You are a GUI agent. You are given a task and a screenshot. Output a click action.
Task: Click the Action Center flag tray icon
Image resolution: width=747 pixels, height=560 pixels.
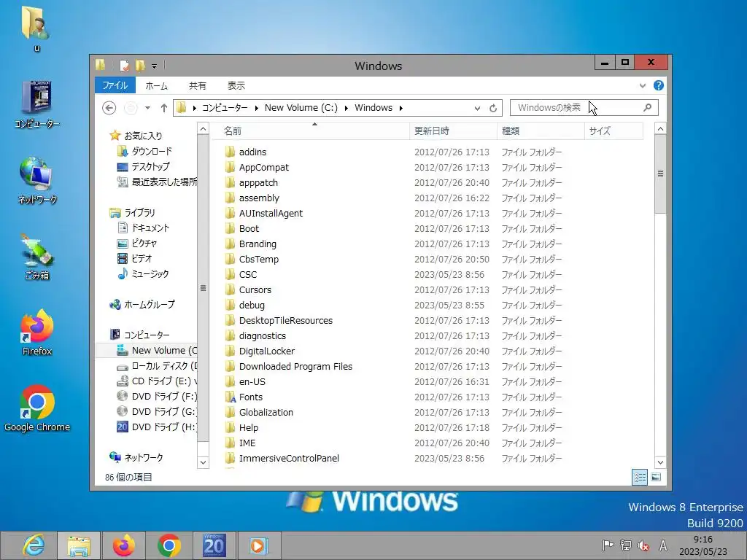(x=608, y=545)
